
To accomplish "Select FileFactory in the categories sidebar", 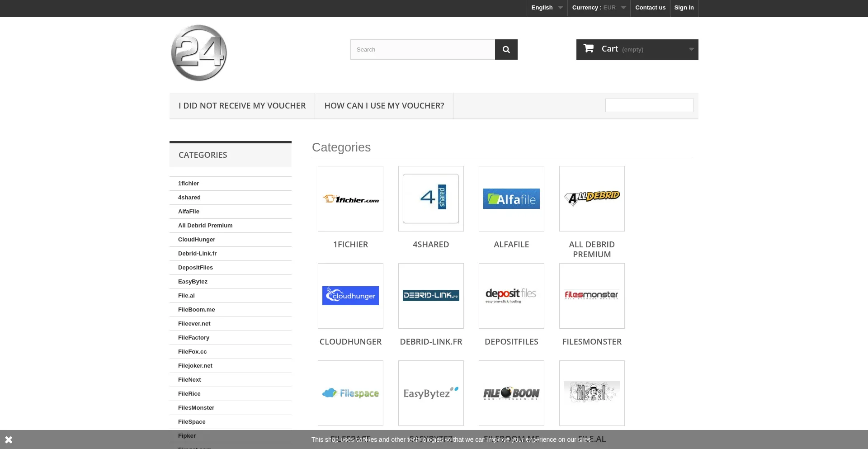I will pos(193,338).
